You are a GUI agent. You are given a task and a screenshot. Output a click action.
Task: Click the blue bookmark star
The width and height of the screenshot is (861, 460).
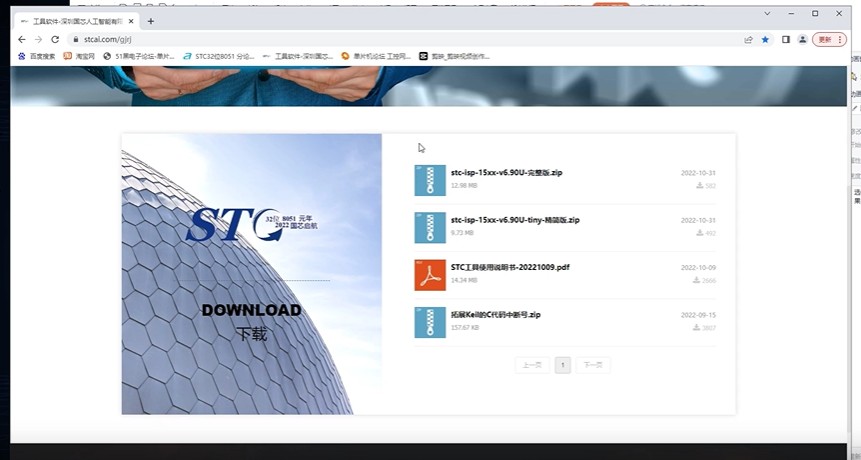coord(765,40)
